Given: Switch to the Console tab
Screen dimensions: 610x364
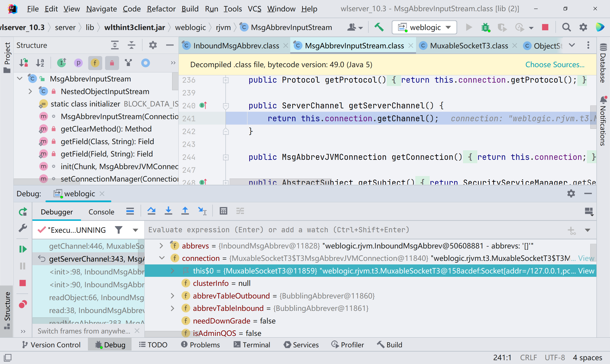Looking at the screenshot, I should coord(101,212).
